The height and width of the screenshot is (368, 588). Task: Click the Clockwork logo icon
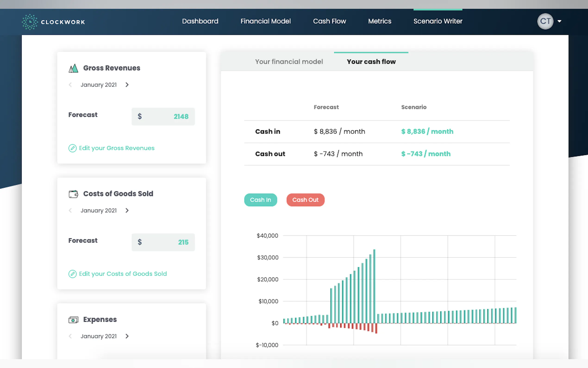(30, 22)
